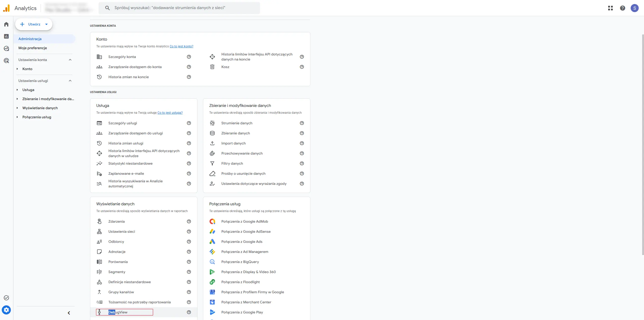The image size is (644, 320).
Task: Expand Wyświetlanie danych in sidebar
Action: tap(17, 108)
